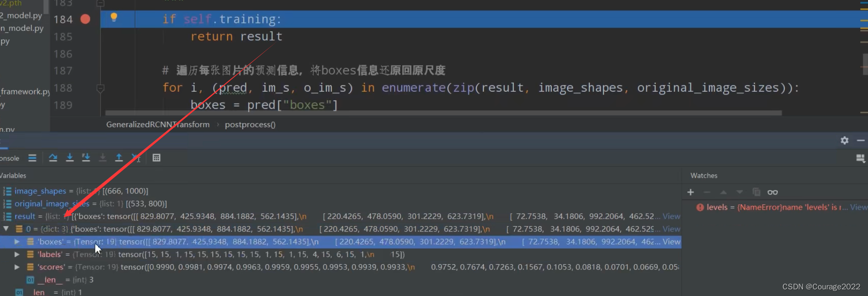The image size is (868, 296).
Task: Duplicate the selected watch
Action: [756, 192]
